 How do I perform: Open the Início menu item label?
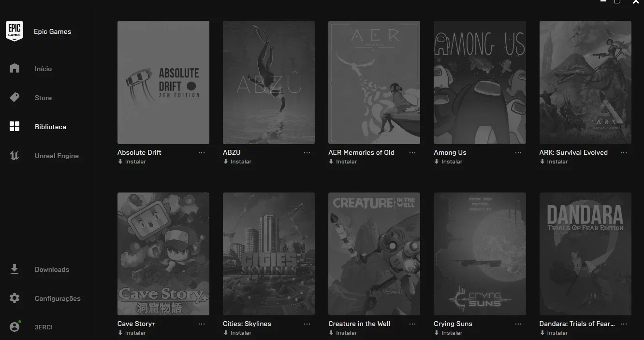coord(43,69)
